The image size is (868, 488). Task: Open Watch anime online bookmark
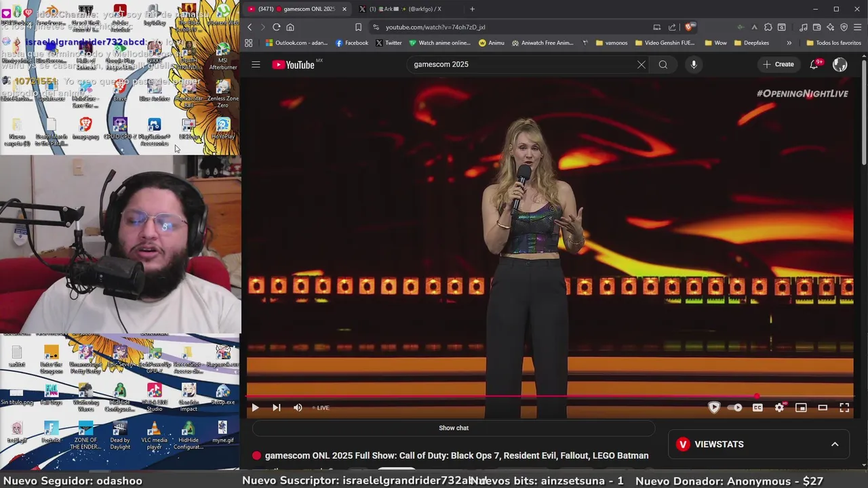pyautogui.click(x=439, y=43)
